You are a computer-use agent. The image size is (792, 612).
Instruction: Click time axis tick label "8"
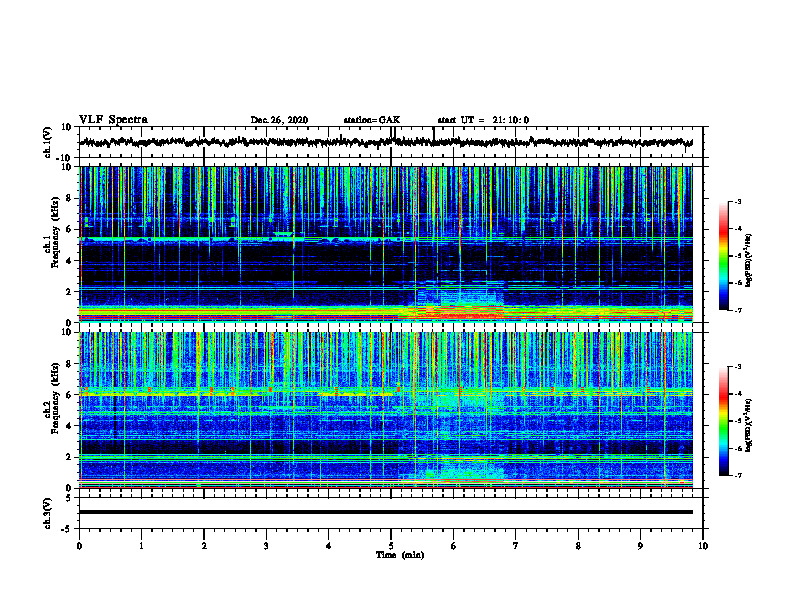pos(578,546)
